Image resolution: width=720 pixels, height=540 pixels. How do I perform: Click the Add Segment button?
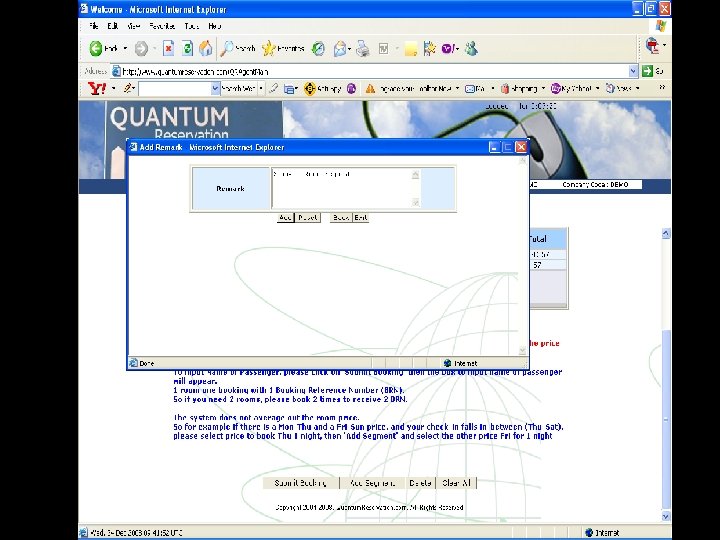click(372, 483)
